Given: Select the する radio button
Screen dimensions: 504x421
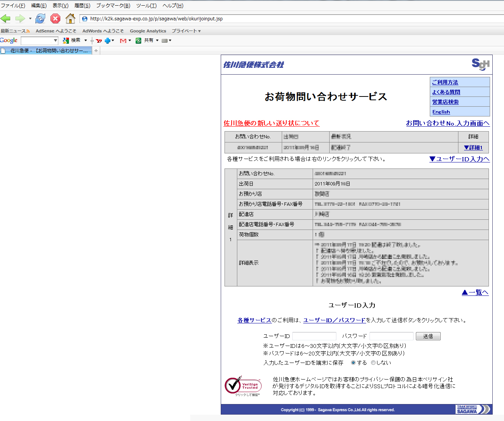Looking at the screenshot, I should [353, 363].
